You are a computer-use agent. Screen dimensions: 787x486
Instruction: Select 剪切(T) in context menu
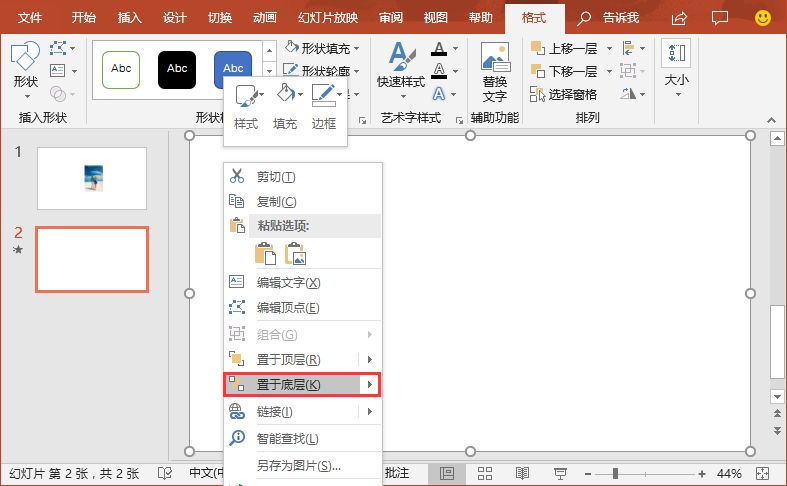coord(303,177)
